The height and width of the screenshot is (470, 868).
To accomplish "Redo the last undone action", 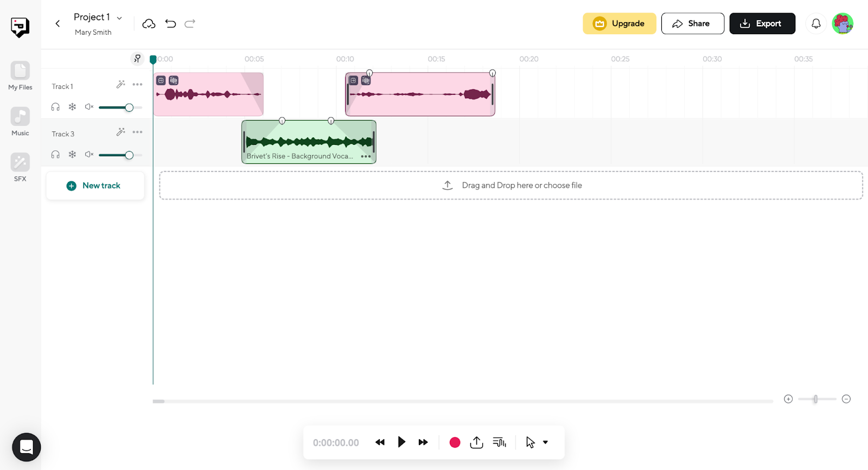I will pos(190,23).
